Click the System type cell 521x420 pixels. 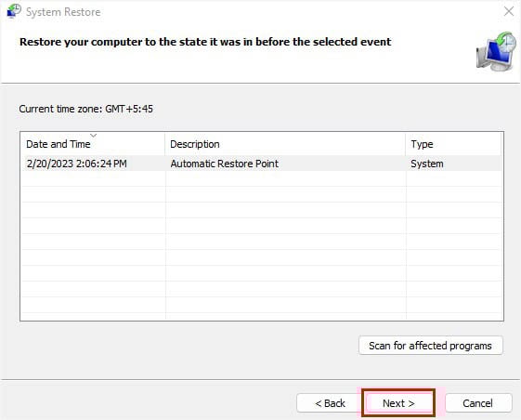tap(427, 164)
